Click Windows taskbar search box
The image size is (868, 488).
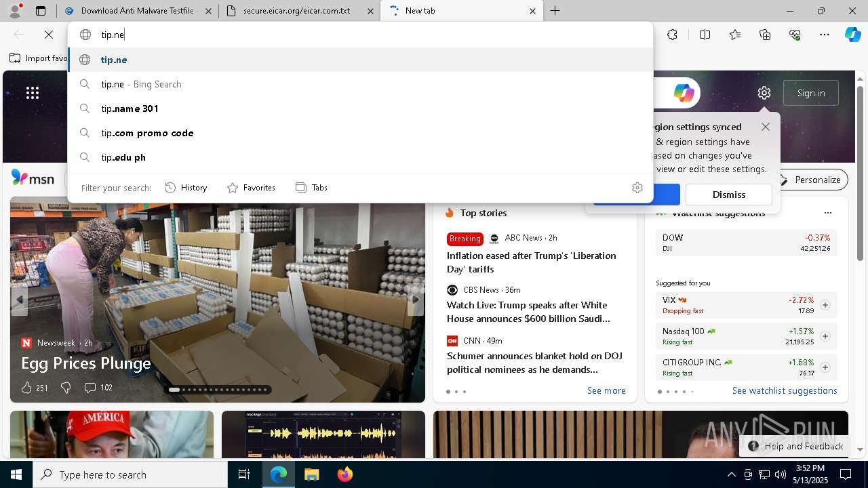(x=130, y=474)
